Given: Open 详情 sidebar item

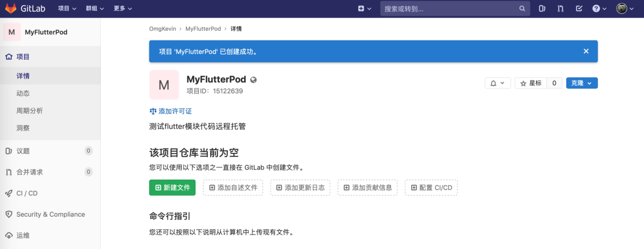Looking at the screenshot, I should [x=50, y=76].
